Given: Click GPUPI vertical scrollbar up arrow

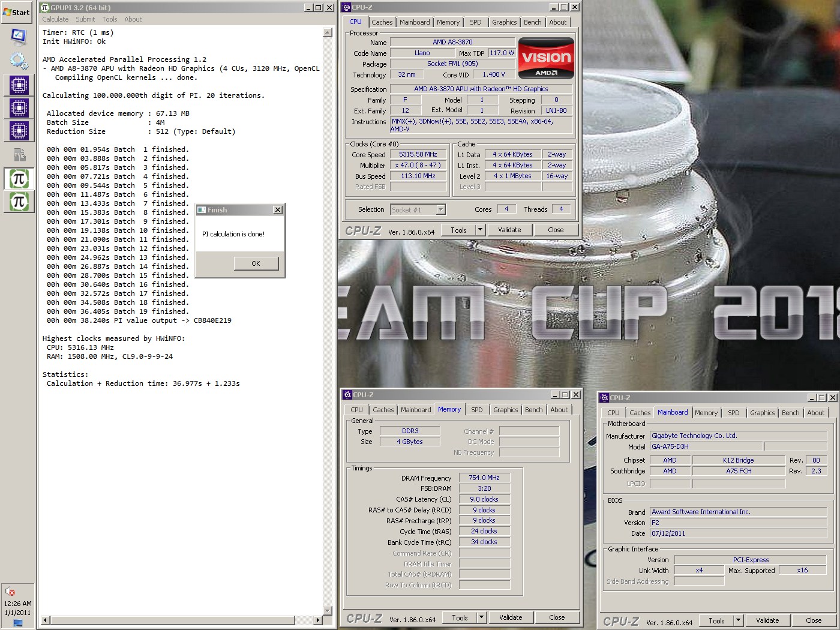Looking at the screenshot, I should pyautogui.click(x=328, y=32).
